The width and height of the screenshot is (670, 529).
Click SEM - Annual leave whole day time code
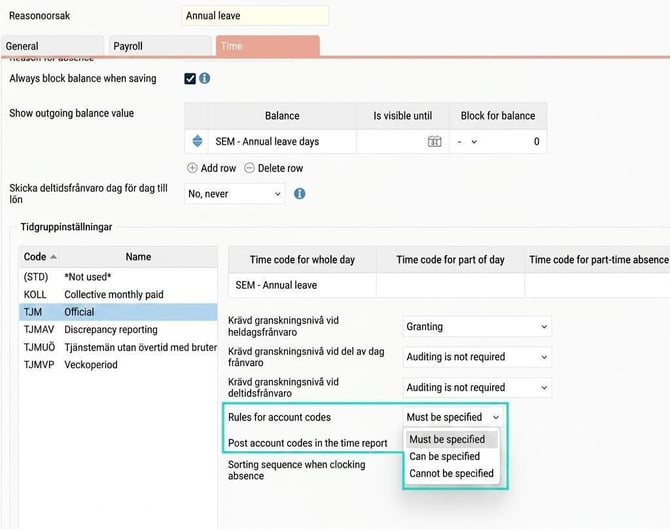[302, 285]
